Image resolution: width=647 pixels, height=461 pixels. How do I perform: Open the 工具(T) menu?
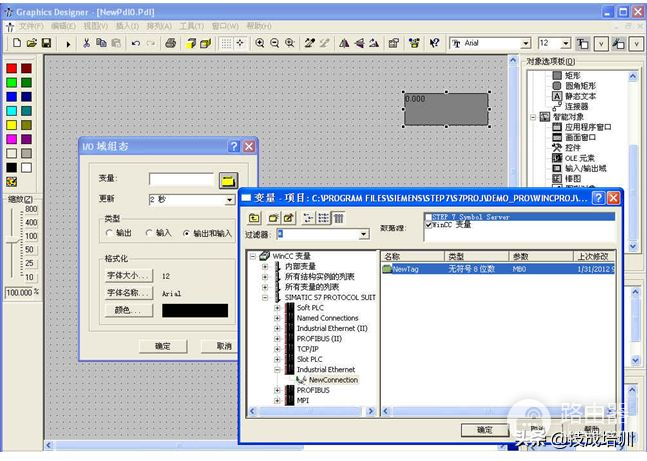click(191, 26)
